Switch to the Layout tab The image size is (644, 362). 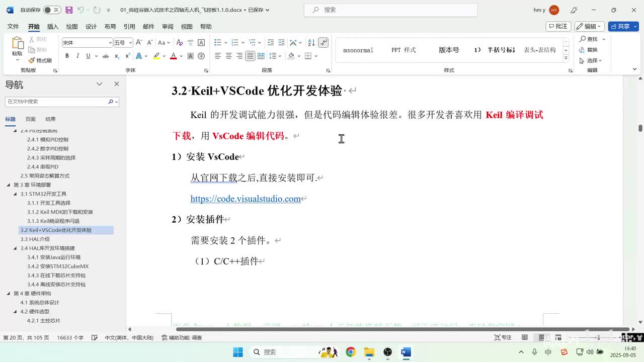(x=110, y=27)
